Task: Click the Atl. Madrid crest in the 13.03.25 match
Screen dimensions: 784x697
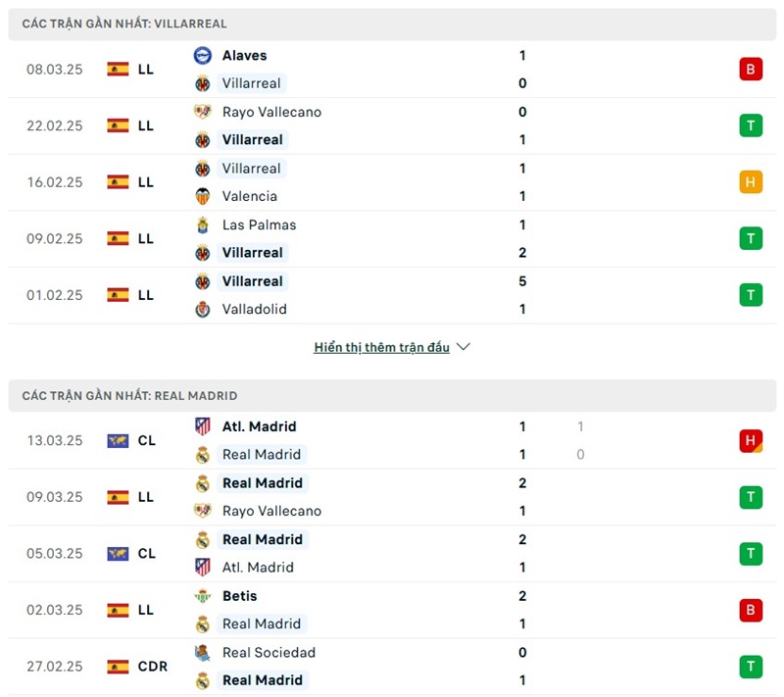Action: click(x=203, y=426)
